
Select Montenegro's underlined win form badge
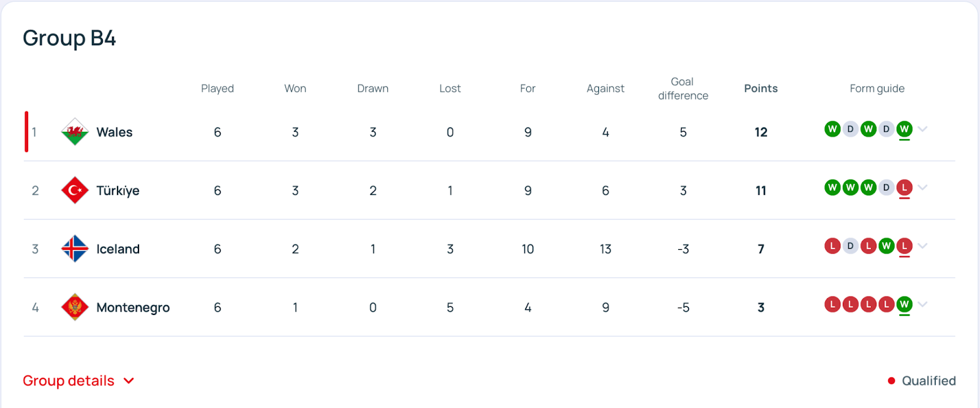coord(904,304)
